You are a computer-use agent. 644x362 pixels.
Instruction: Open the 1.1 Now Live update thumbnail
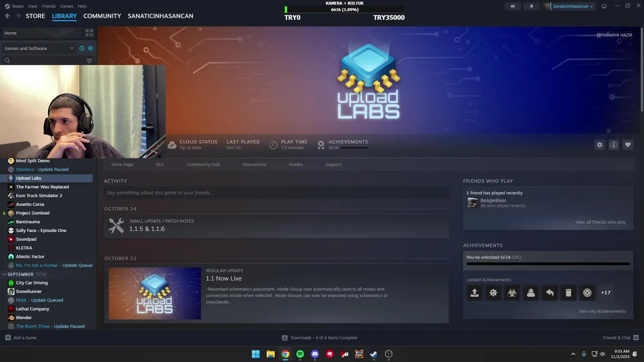(x=155, y=293)
